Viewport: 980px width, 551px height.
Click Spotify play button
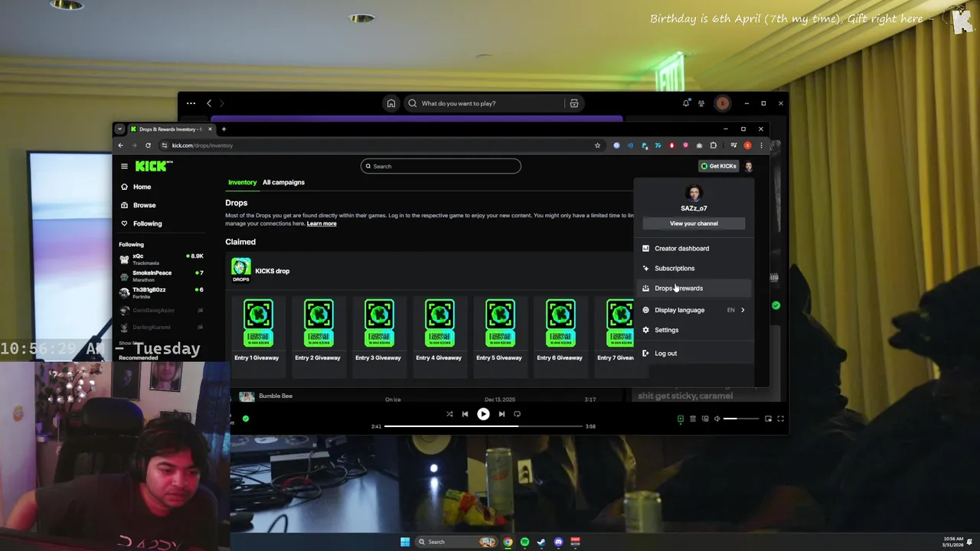483,414
